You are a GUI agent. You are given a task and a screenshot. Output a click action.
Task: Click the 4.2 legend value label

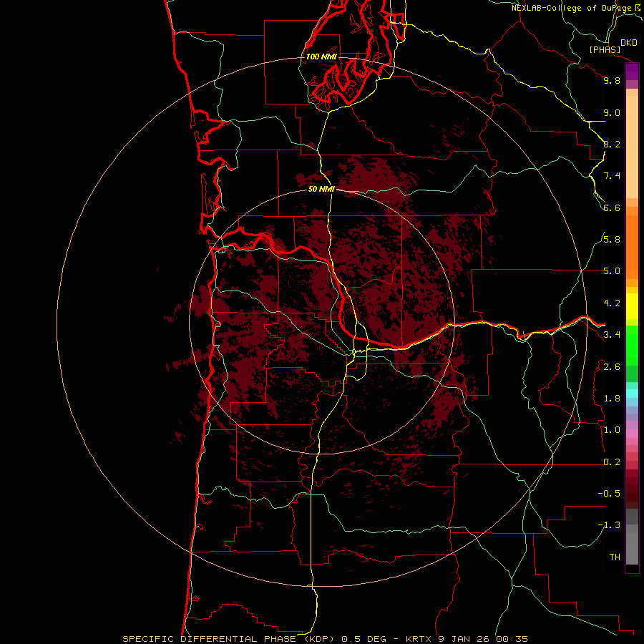tap(612, 303)
